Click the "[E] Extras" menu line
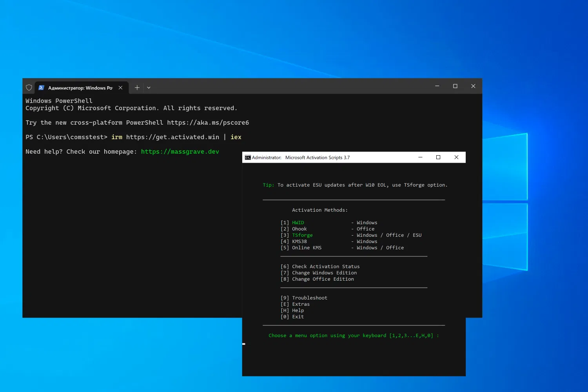588x392 pixels. click(x=295, y=304)
